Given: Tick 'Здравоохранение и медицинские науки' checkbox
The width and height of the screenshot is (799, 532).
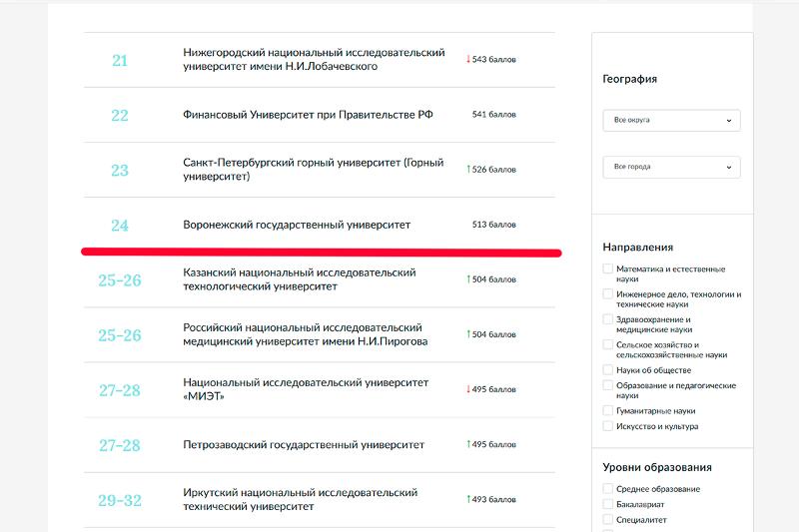Looking at the screenshot, I should 608,319.
